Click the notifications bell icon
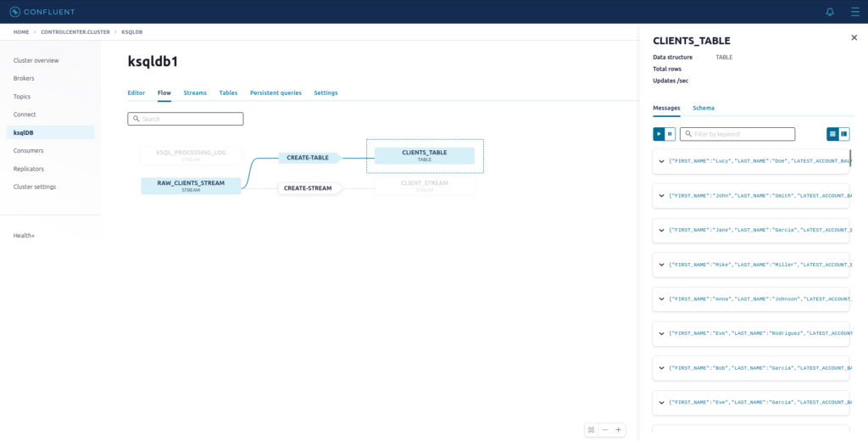This screenshot has height=441, width=868. click(829, 12)
